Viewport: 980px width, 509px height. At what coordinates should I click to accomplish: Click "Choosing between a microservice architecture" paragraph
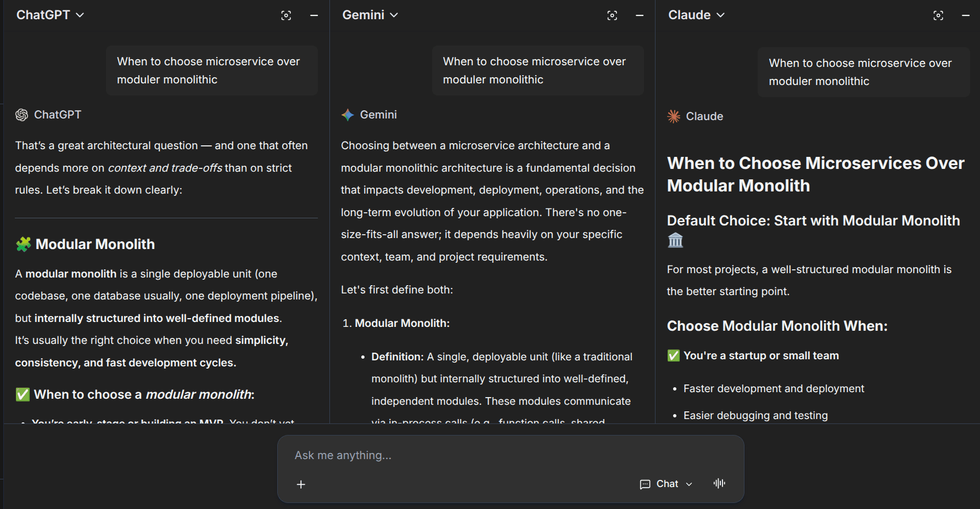pyautogui.click(x=492, y=201)
